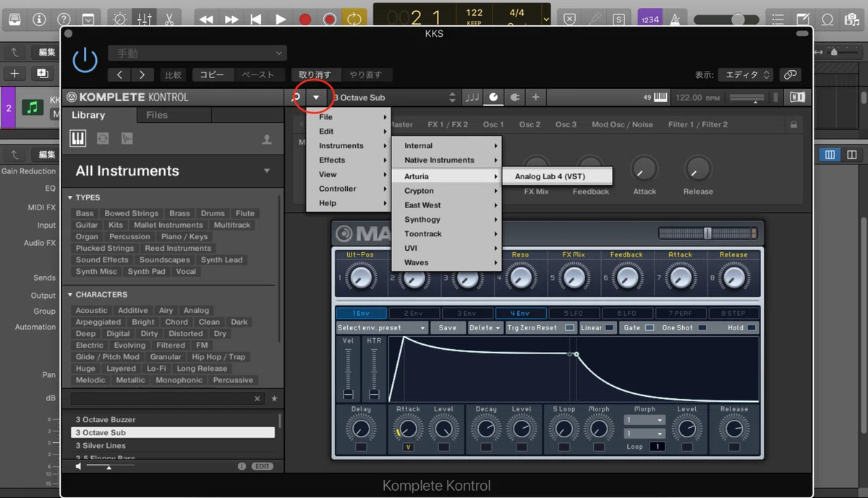The image size is (868, 498).
Task: Open Smart Controls from Logic toolbar
Action: [x=119, y=20]
